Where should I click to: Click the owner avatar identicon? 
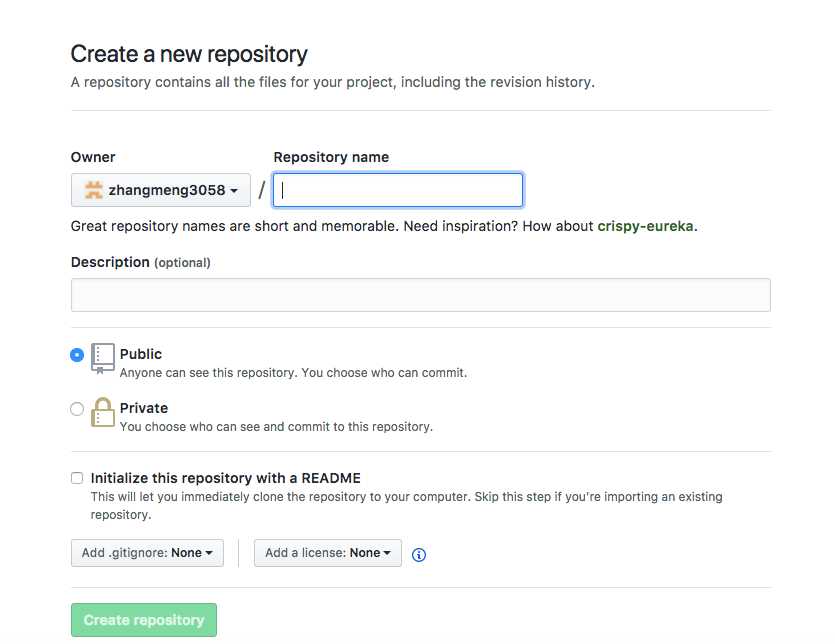[94, 190]
